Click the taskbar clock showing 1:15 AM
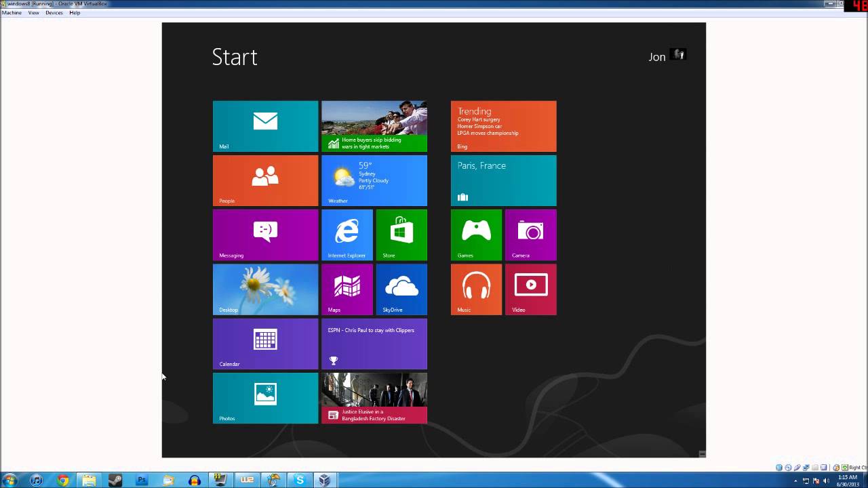This screenshot has height=488, width=868. pyautogui.click(x=848, y=481)
